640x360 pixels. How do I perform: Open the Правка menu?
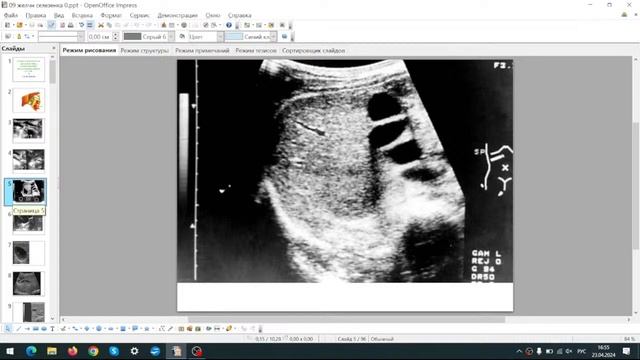pyautogui.click(x=36, y=15)
